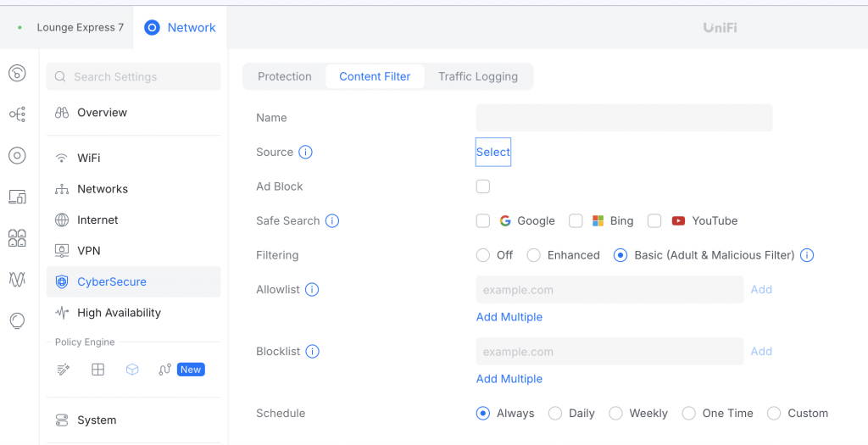Open System settings
Viewport: 868px width, 445px height.
click(133, 420)
